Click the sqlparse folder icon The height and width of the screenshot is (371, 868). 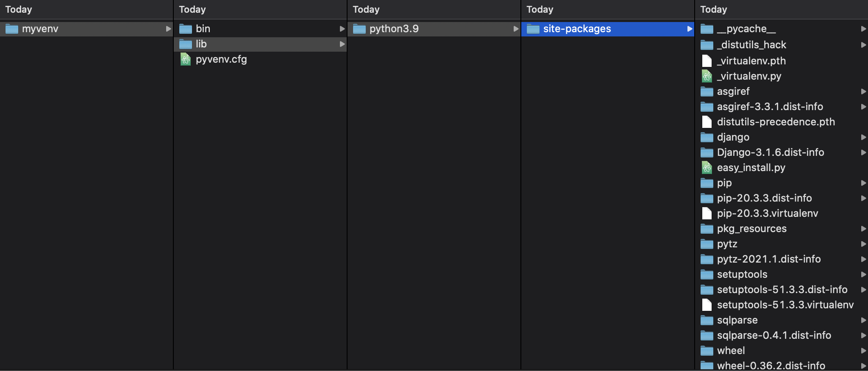tap(707, 320)
